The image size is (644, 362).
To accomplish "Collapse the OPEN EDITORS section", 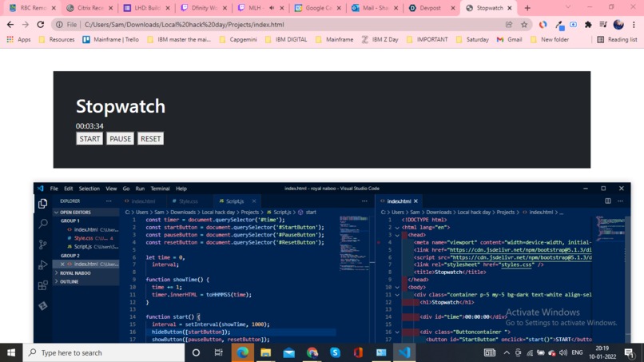I will click(x=75, y=213).
